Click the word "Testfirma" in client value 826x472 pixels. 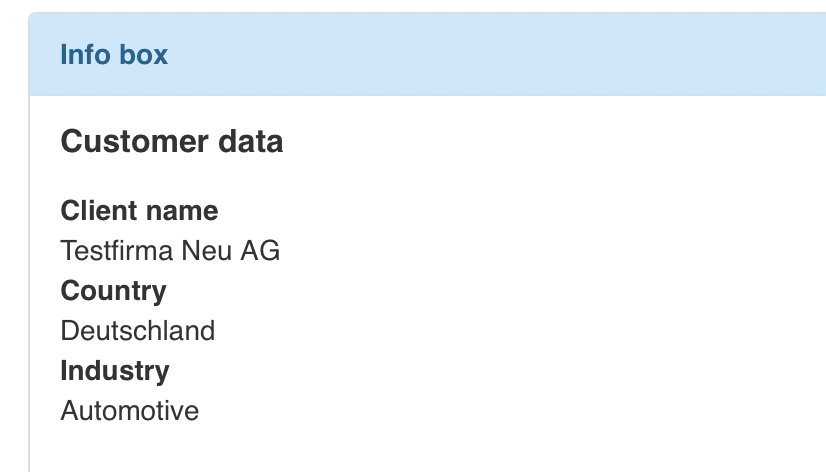pos(116,250)
